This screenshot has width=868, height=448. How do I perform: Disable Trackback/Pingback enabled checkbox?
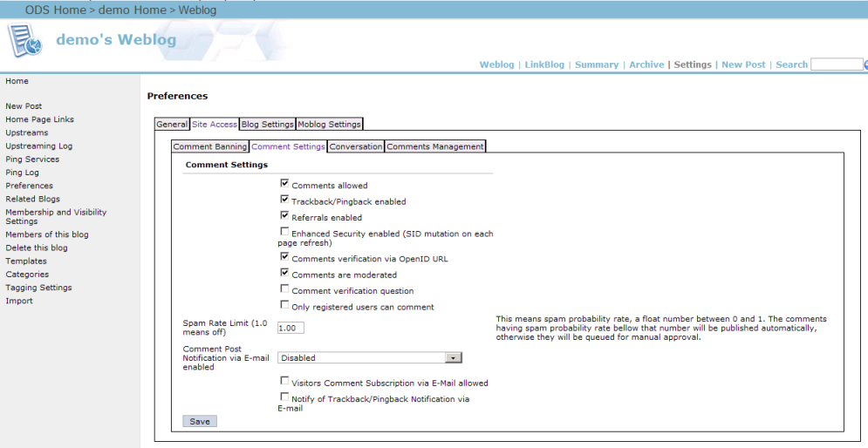click(x=284, y=200)
